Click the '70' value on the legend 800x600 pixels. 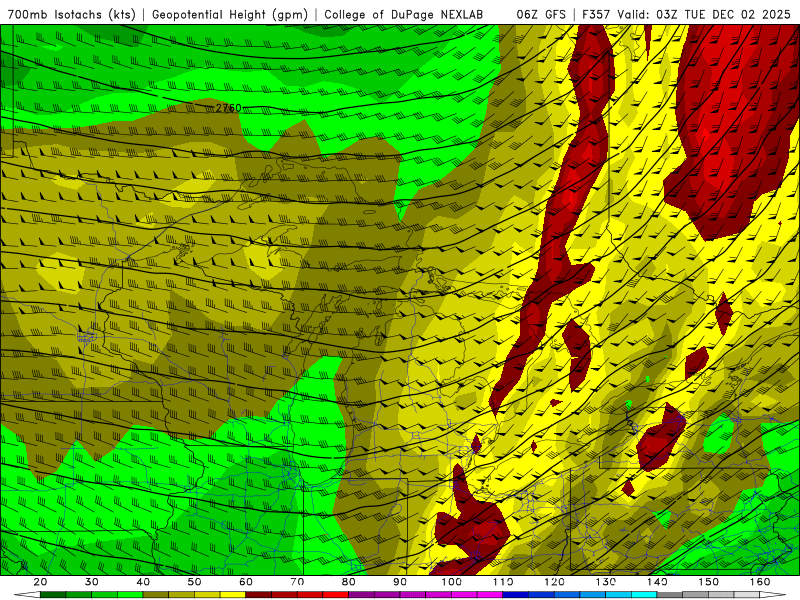point(297,582)
